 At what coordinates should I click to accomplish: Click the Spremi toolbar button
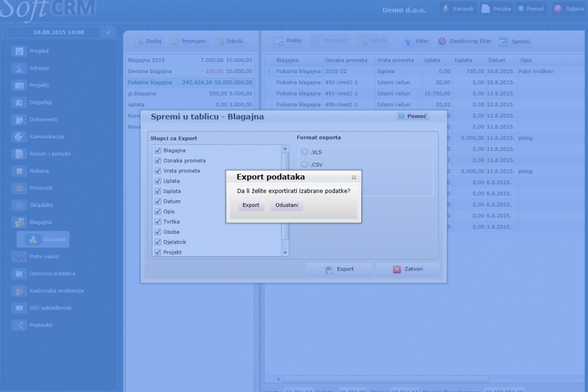[x=514, y=42]
